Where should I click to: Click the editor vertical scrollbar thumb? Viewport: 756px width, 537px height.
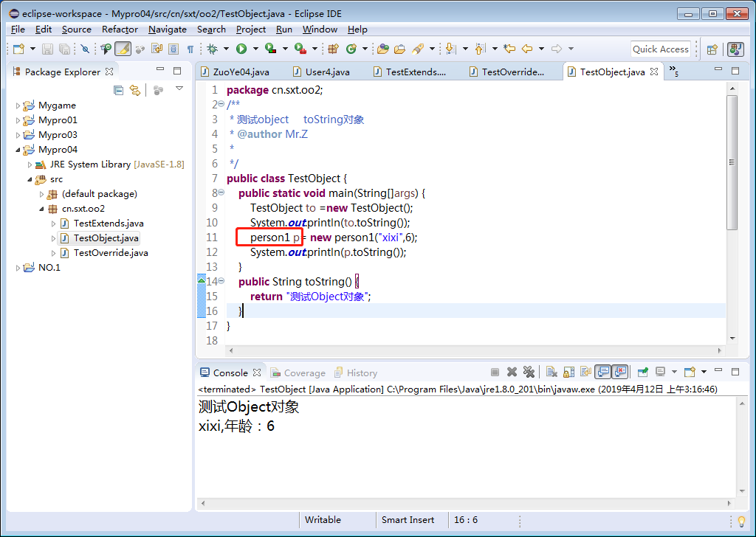coord(732,163)
